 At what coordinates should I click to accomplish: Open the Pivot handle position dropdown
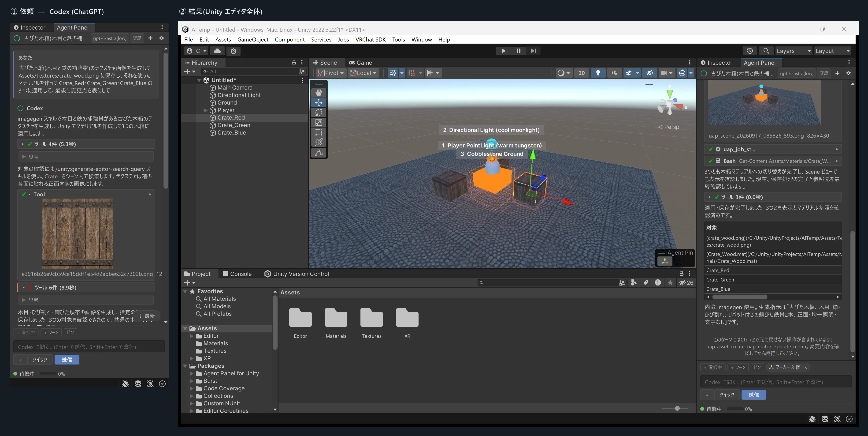click(331, 73)
